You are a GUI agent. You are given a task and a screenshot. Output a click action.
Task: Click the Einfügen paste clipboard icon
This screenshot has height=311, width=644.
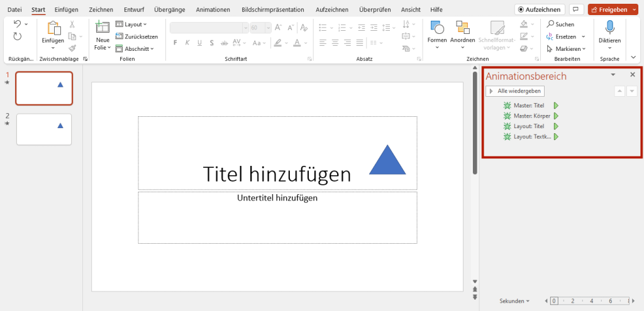[x=53, y=28]
